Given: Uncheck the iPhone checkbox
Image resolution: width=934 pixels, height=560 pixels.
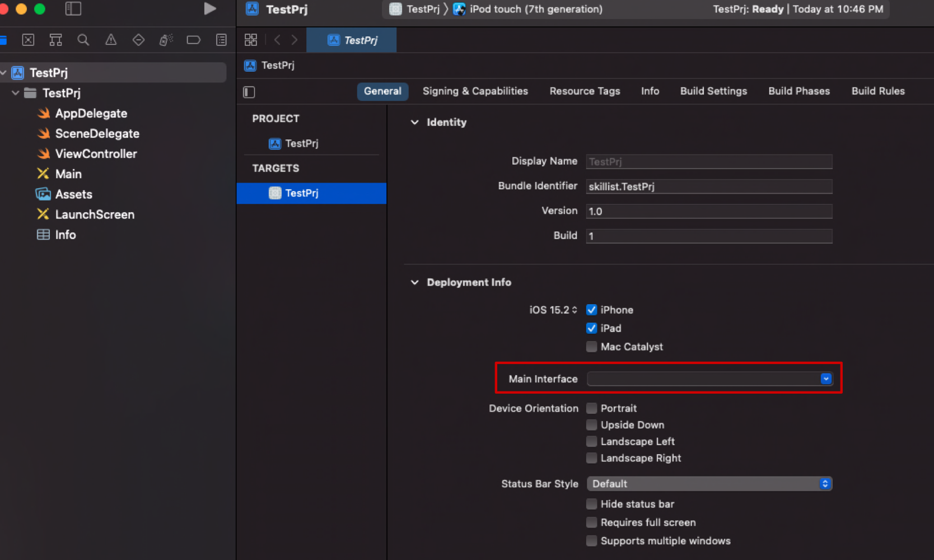Looking at the screenshot, I should (591, 310).
